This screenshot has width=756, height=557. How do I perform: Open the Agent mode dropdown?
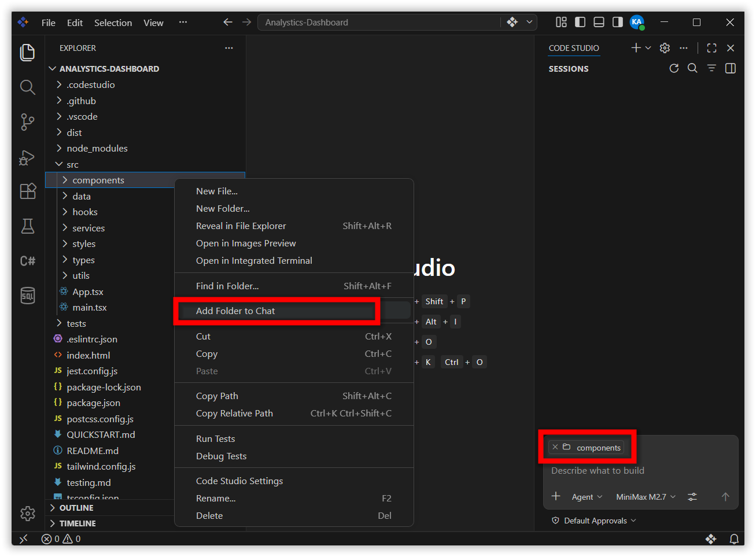[587, 497]
